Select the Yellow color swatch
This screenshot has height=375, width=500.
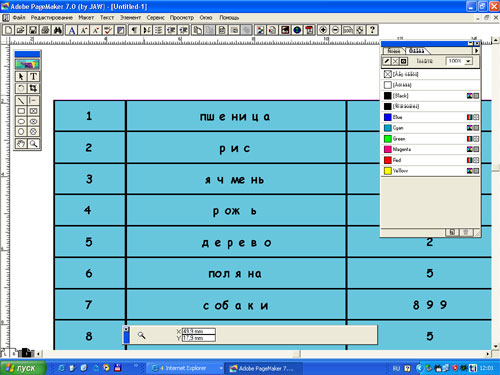[x=430, y=171]
